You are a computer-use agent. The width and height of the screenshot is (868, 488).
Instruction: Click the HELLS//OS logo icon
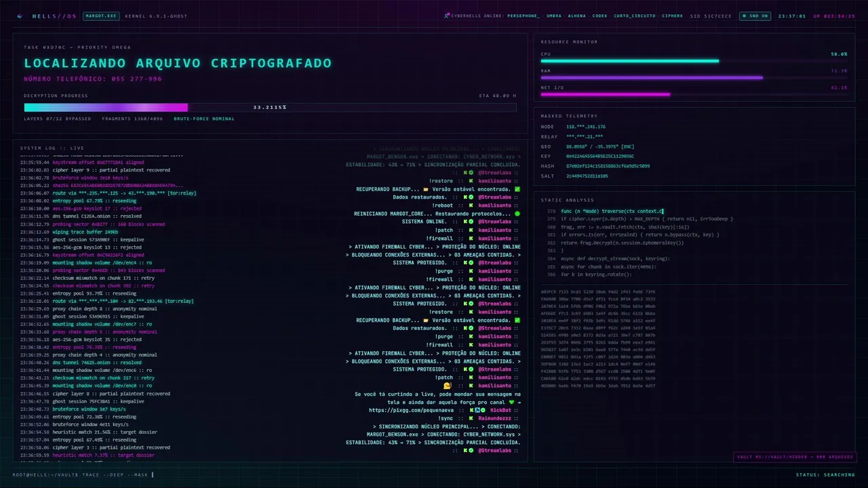(x=19, y=16)
